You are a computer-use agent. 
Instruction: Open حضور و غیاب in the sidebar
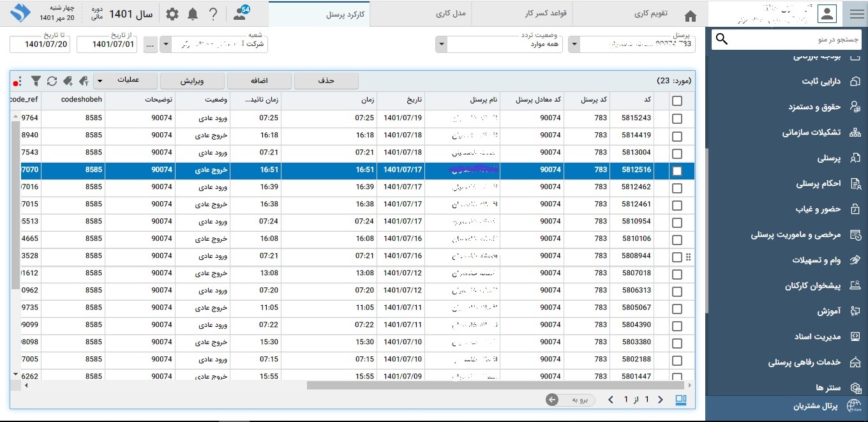[818, 209]
